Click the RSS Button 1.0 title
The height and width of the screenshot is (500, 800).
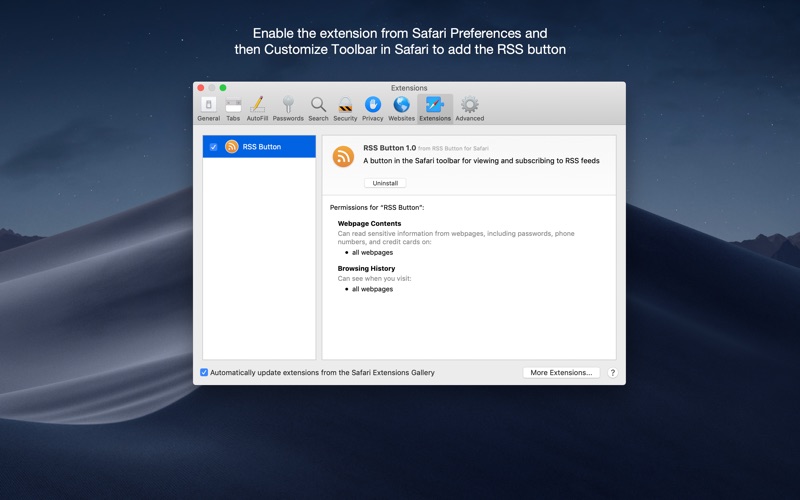pos(390,148)
